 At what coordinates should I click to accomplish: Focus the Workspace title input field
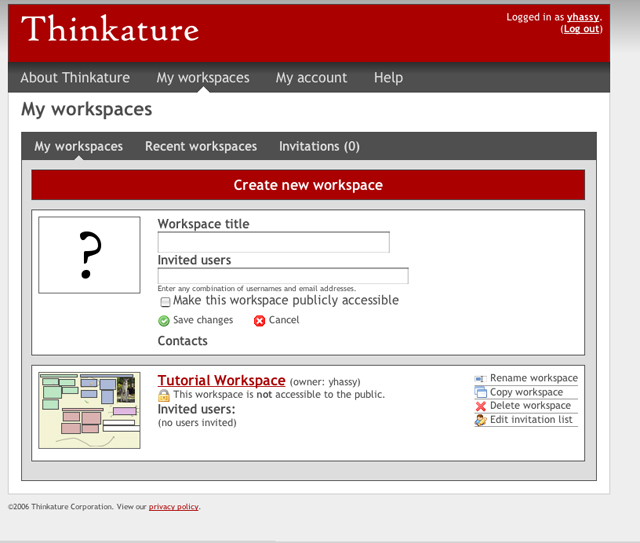point(273,242)
